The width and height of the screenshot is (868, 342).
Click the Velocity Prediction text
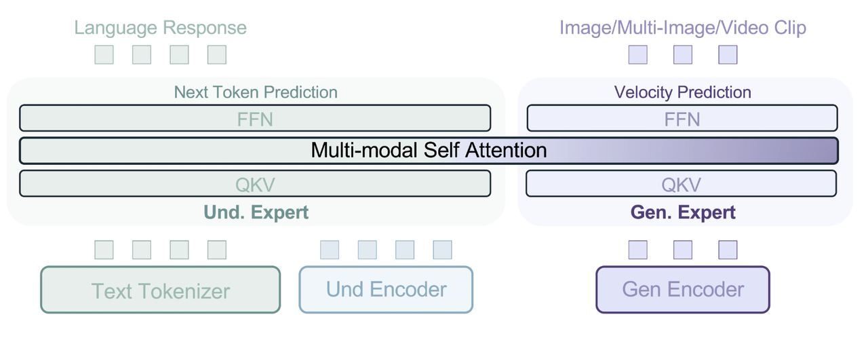coord(683,92)
